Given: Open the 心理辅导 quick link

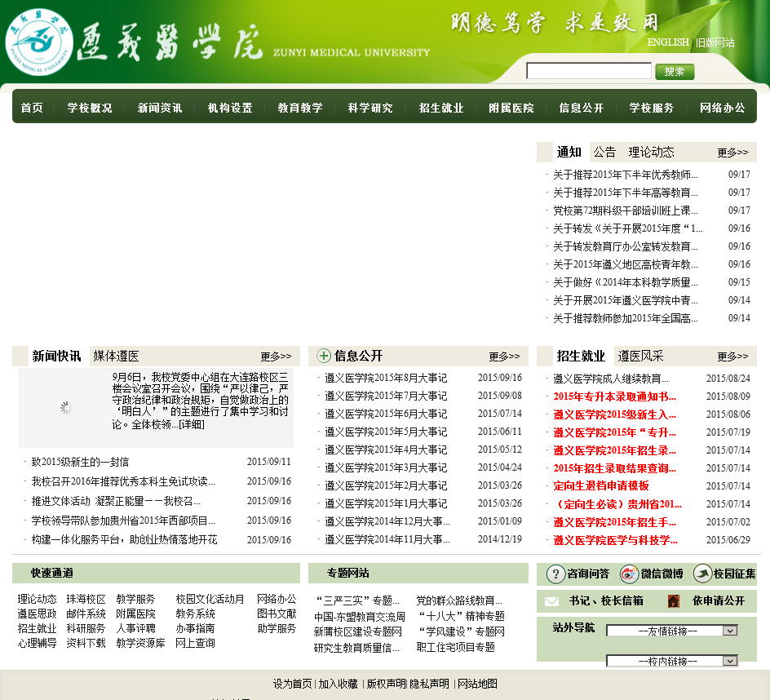Looking at the screenshot, I should coord(37,643).
